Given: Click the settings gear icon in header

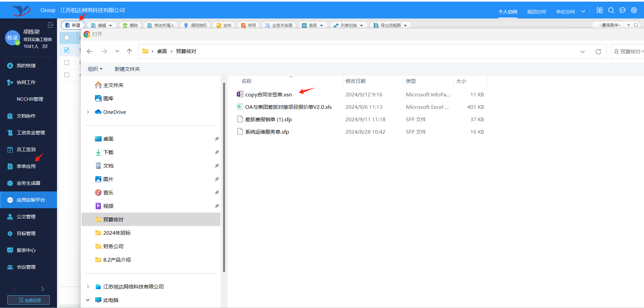Looking at the screenshot, I should (634, 10).
